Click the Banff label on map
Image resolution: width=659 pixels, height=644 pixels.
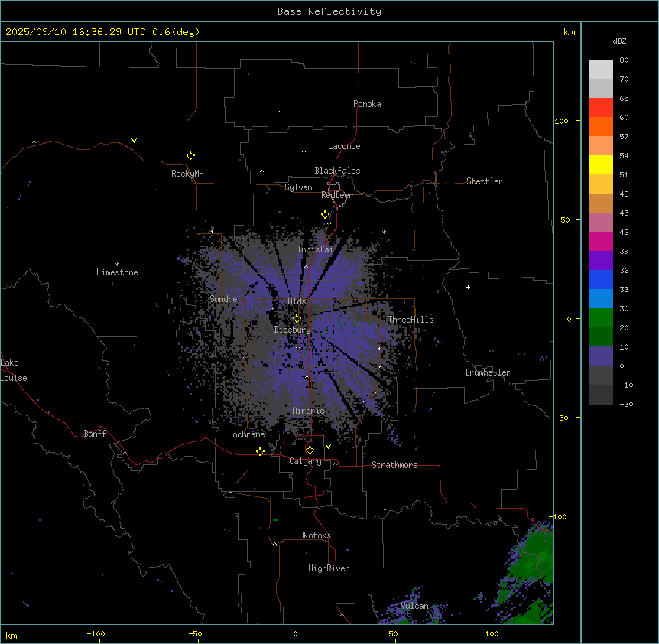[x=95, y=434]
